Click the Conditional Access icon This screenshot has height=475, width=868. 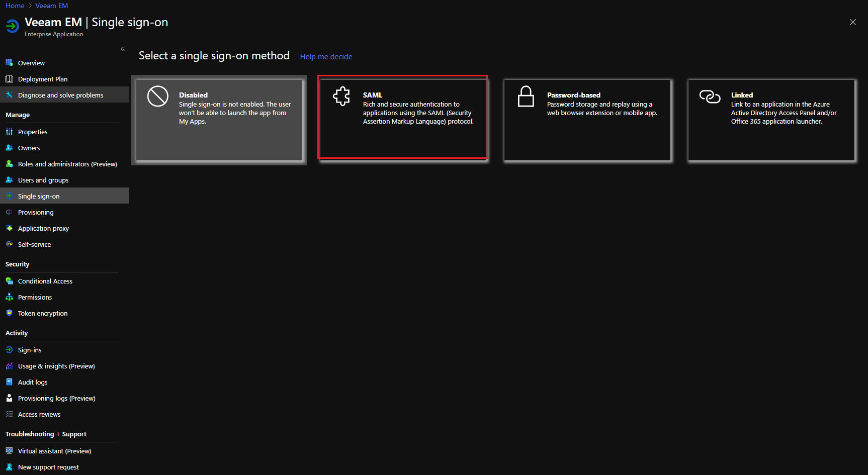click(x=9, y=281)
